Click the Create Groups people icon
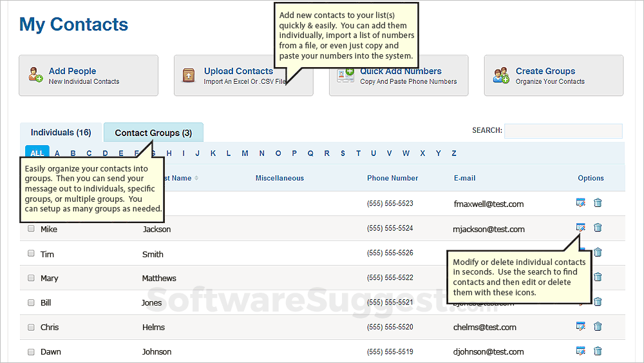The height and width of the screenshot is (363, 644). point(501,75)
